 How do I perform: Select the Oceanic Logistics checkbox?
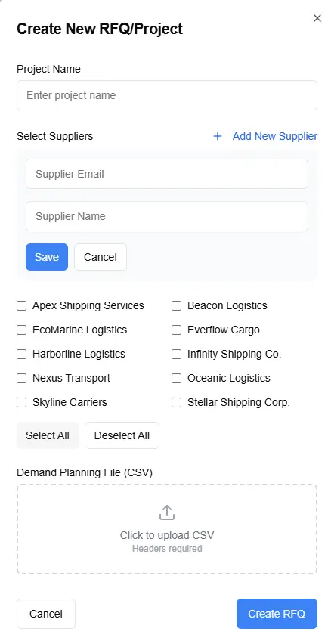coord(176,378)
